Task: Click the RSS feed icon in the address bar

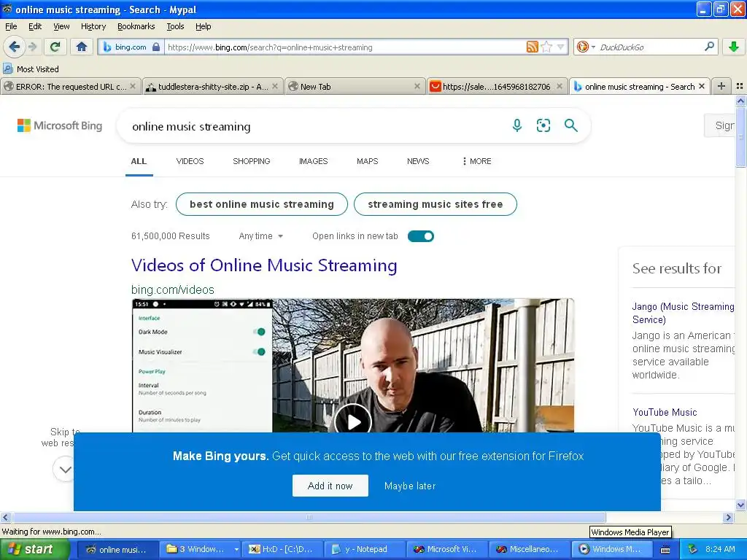Action: [532, 47]
